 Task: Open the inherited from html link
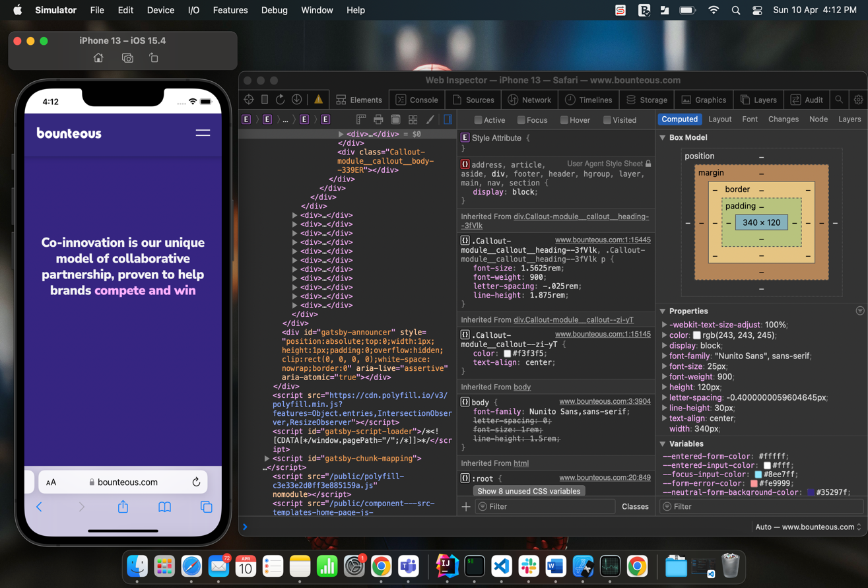(x=521, y=464)
